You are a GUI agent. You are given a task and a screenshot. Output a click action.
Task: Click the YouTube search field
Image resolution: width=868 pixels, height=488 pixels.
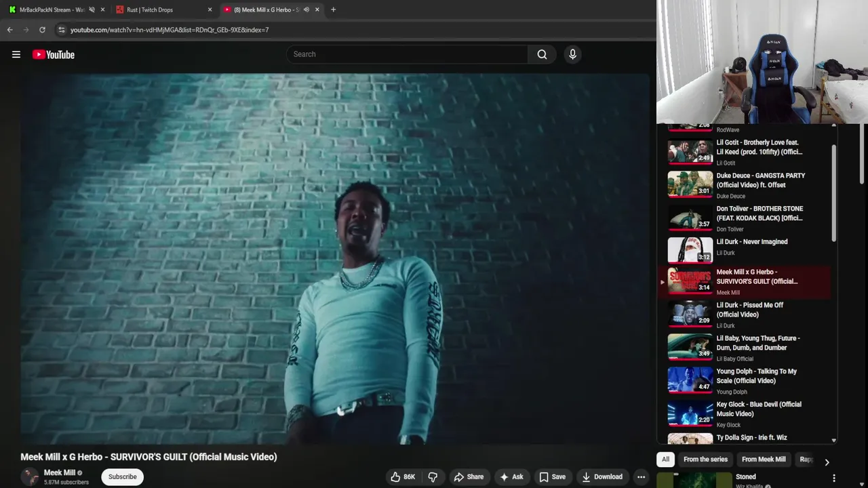[x=407, y=54]
